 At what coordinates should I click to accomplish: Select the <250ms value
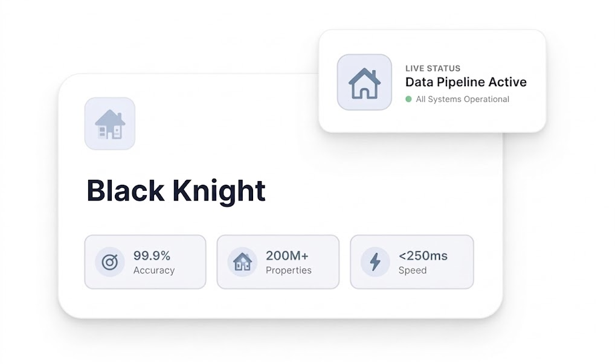pos(423,255)
